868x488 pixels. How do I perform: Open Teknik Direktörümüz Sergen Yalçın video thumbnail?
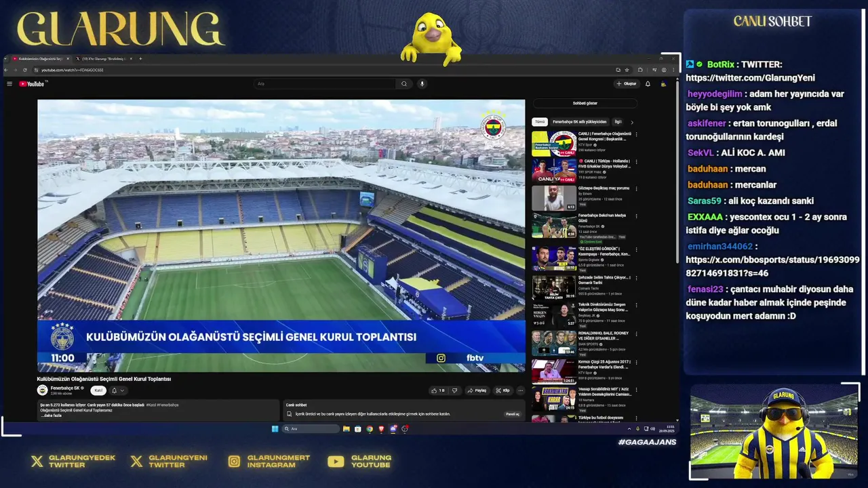[x=554, y=314]
